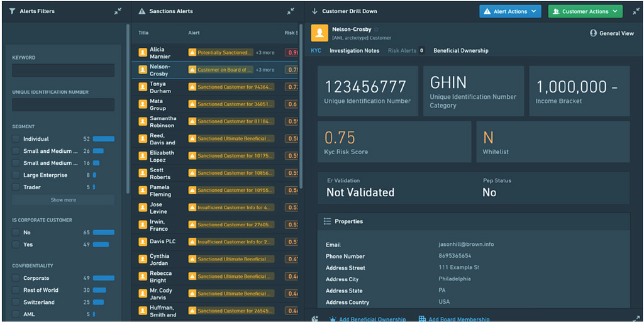The image size is (644, 322).
Task: Open the Alert Actions dropdown
Action: coord(510,11)
